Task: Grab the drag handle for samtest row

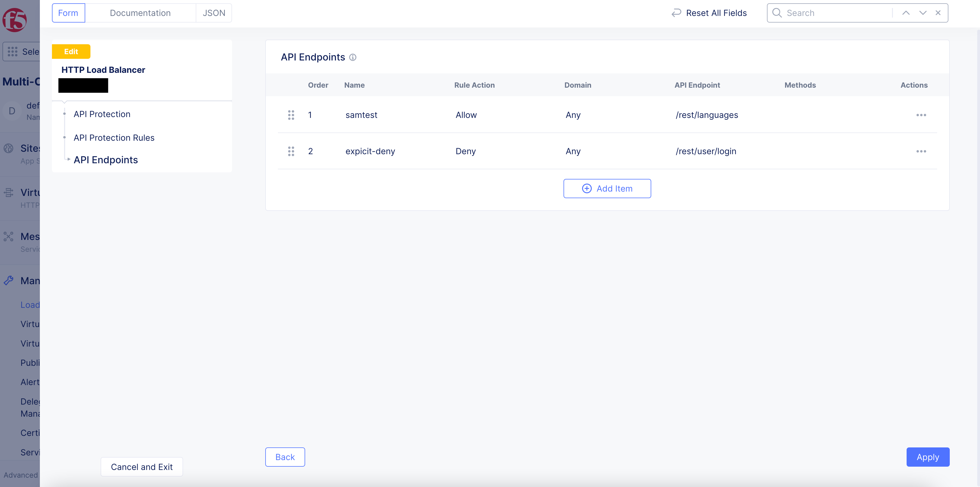Action: click(x=291, y=115)
